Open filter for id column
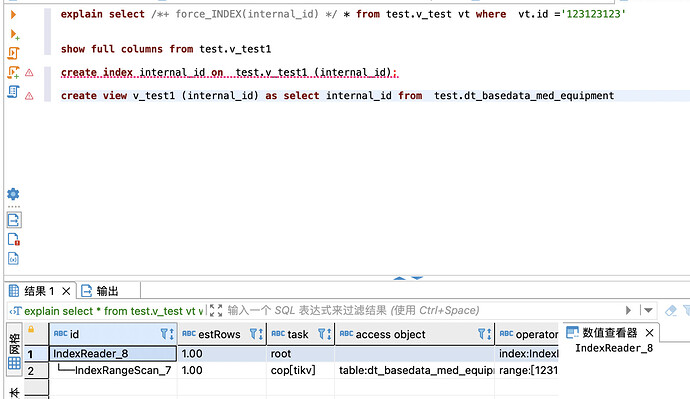Screen dimensions: 690x399 (167, 334)
